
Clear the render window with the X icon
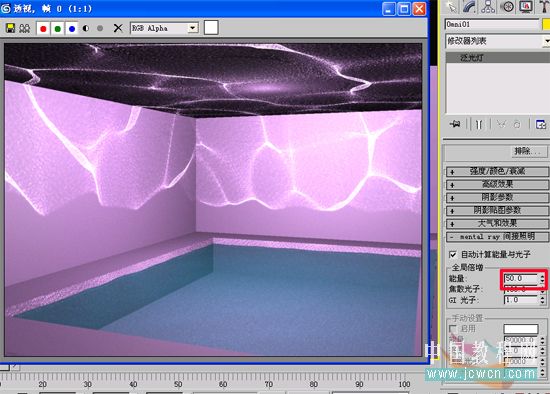pyautogui.click(x=118, y=28)
